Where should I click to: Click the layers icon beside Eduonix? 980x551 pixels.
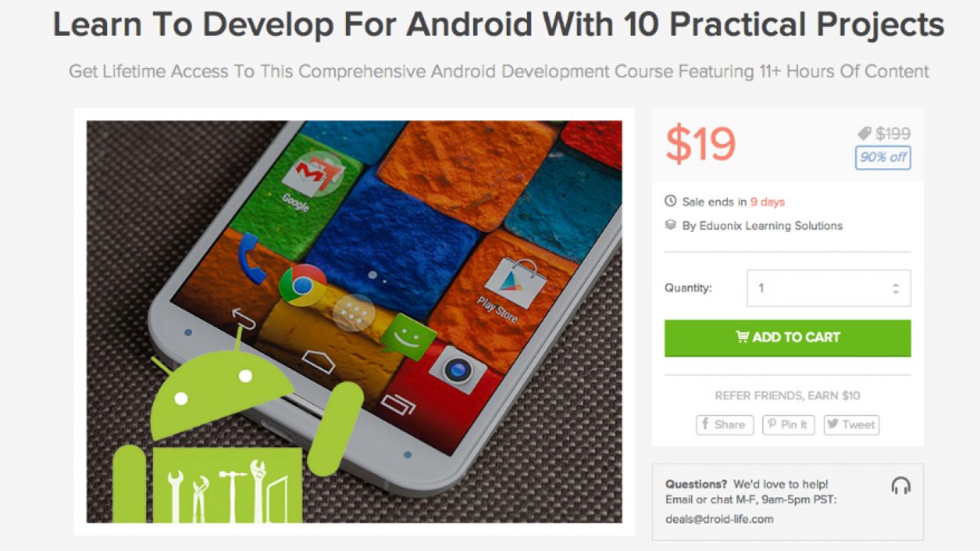tap(671, 225)
